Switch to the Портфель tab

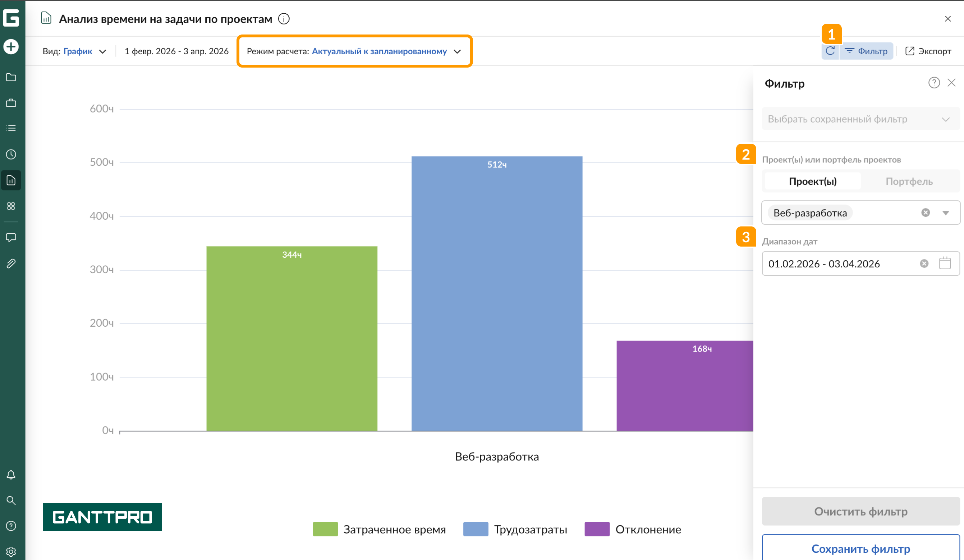[909, 181]
